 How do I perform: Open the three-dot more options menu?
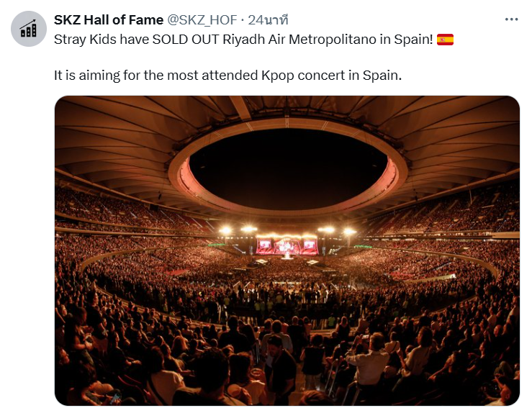click(511, 19)
